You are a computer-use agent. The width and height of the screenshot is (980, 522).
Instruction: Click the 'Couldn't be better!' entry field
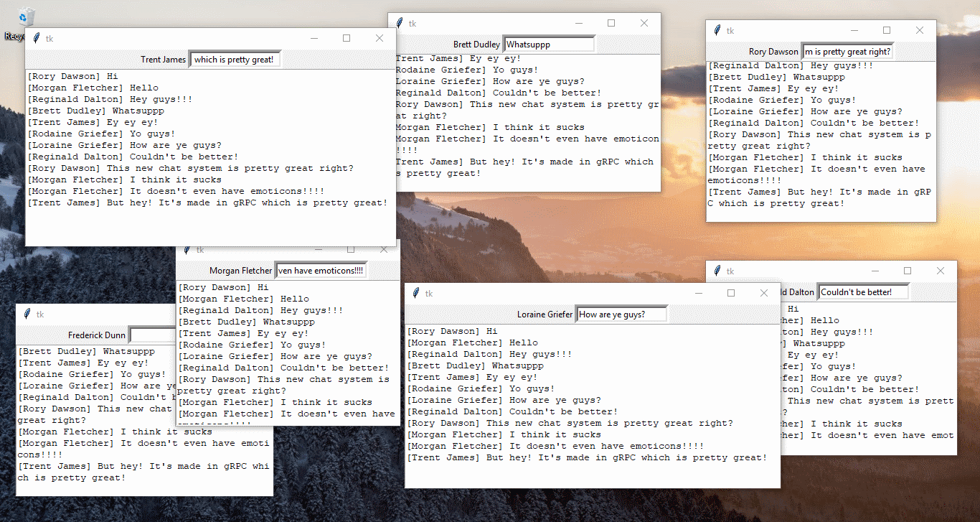(863, 292)
